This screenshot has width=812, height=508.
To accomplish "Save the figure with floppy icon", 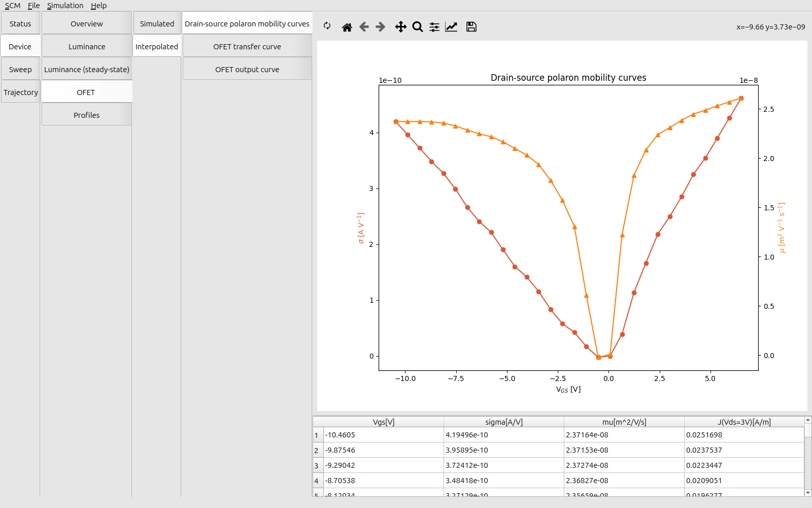I will click(x=471, y=27).
